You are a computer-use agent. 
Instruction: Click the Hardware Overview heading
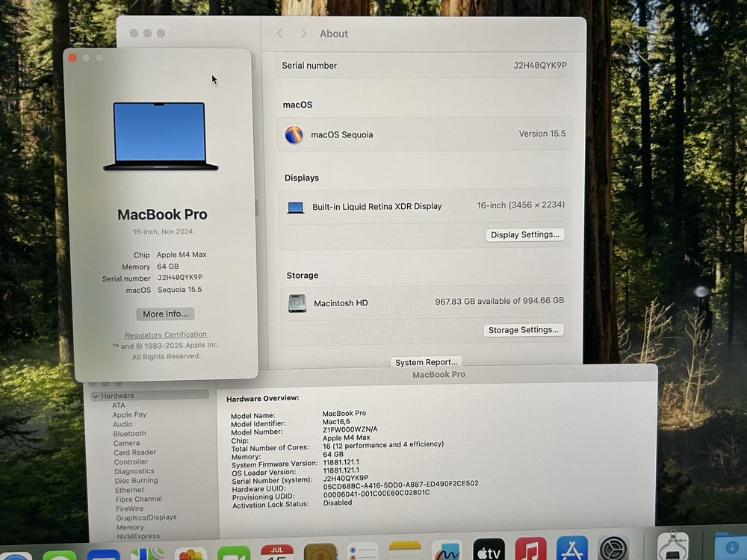[x=262, y=399]
